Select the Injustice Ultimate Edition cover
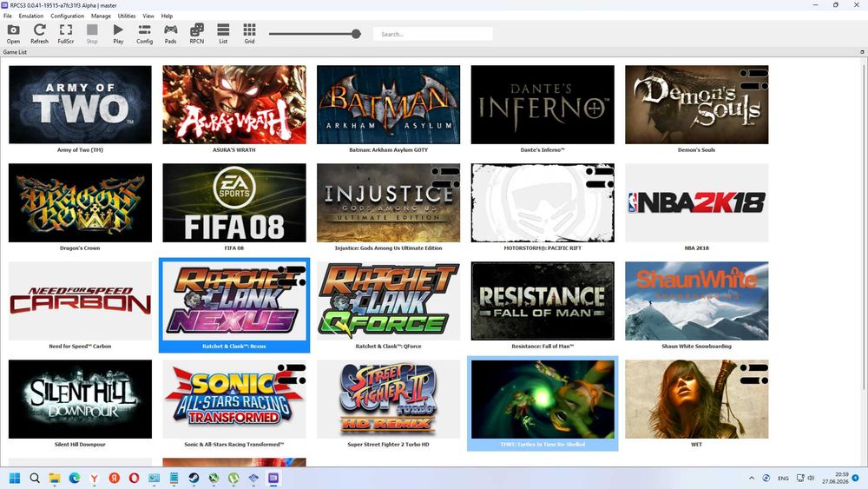The image size is (868, 489). (388, 202)
